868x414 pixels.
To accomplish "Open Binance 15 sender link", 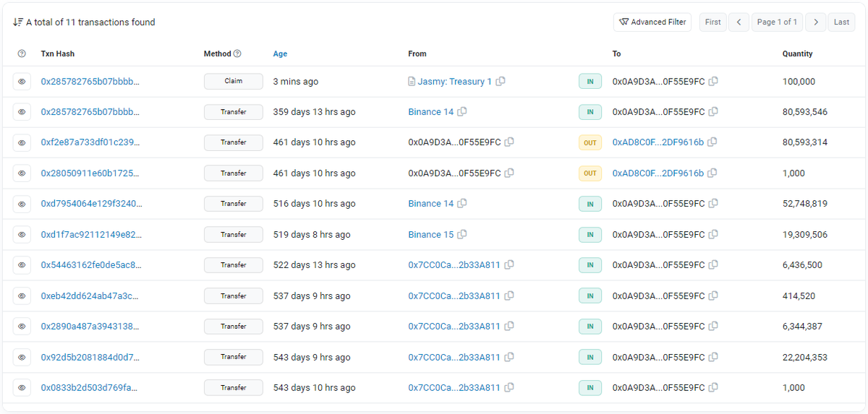I will [430, 235].
